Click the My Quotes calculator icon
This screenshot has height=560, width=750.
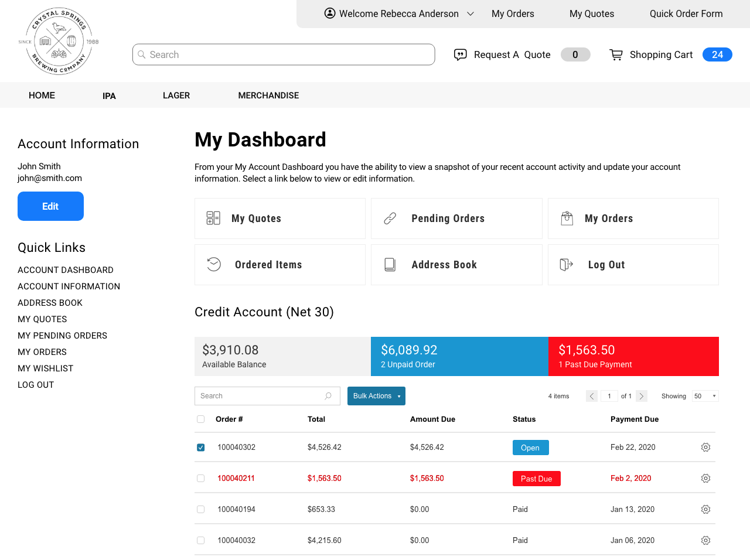(x=213, y=218)
